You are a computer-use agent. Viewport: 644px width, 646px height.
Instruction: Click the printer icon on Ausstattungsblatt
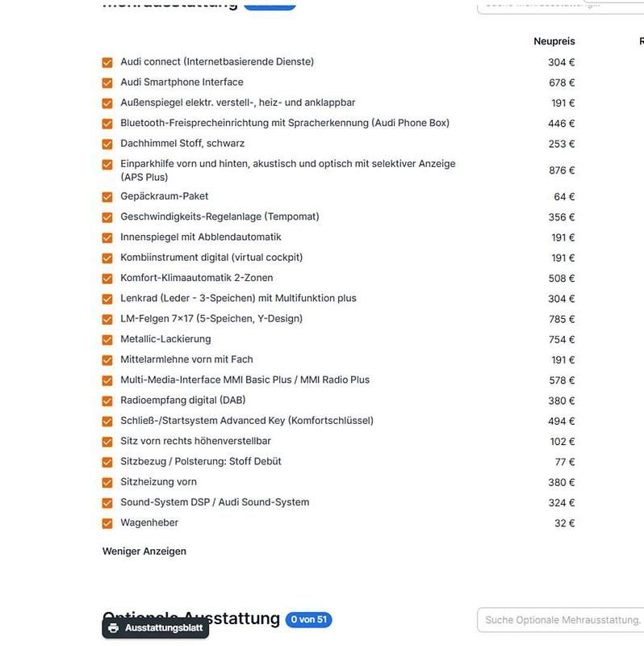click(114, 628)
